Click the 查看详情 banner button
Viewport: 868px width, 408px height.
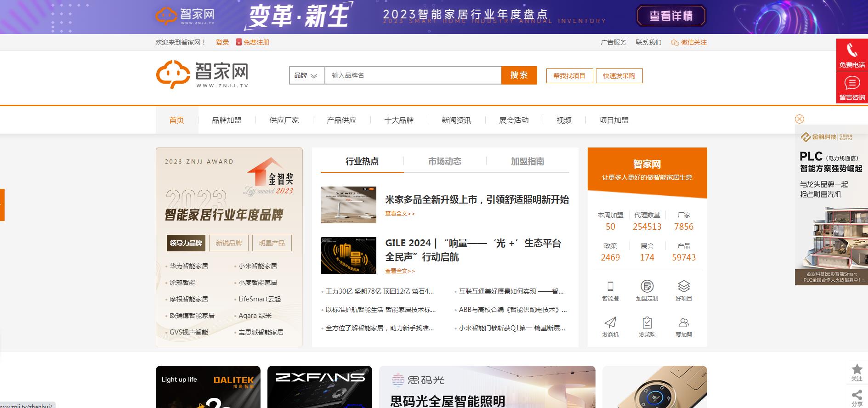[x=671, y=16]
